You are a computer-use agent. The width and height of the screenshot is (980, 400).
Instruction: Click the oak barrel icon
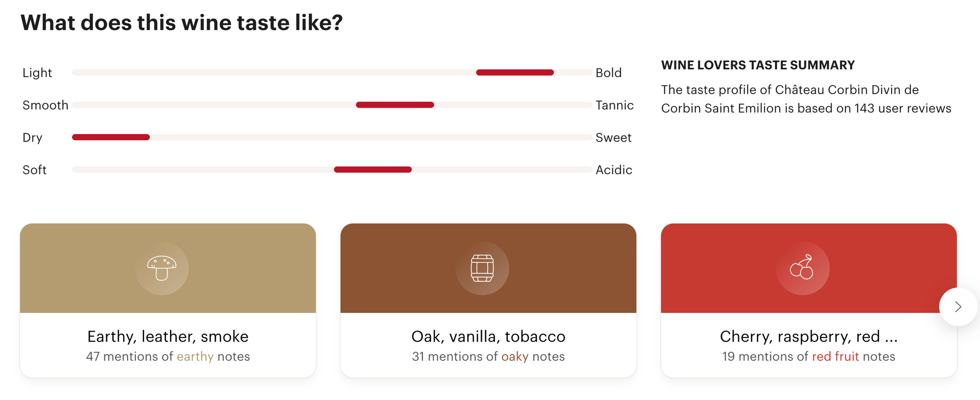tap(482, 268)
